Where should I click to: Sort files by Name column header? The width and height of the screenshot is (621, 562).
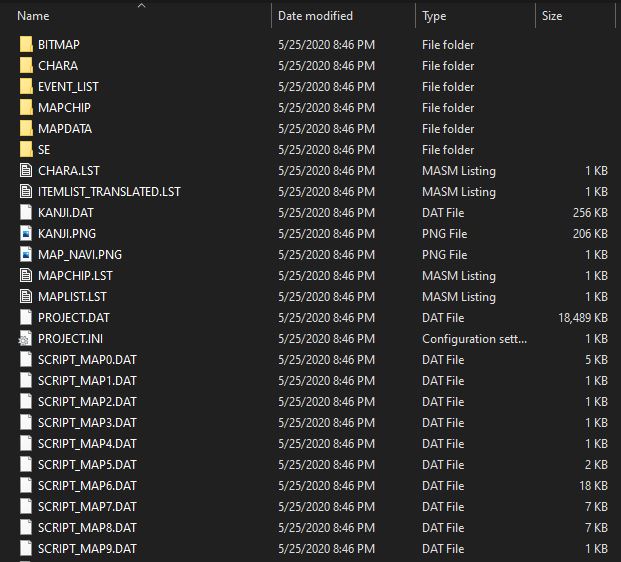pyautogui.click(x=34, y=16)
